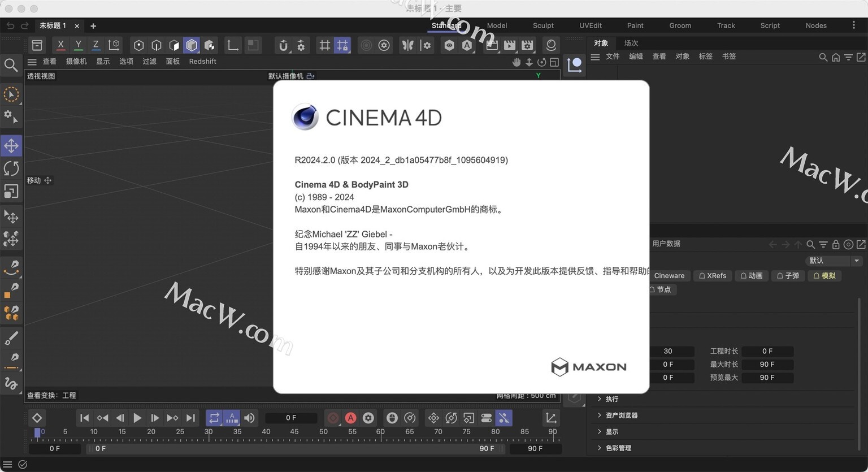Select the Spline Pen tool
The width and height of the screenshot is (868, 472).
[11, 267]
